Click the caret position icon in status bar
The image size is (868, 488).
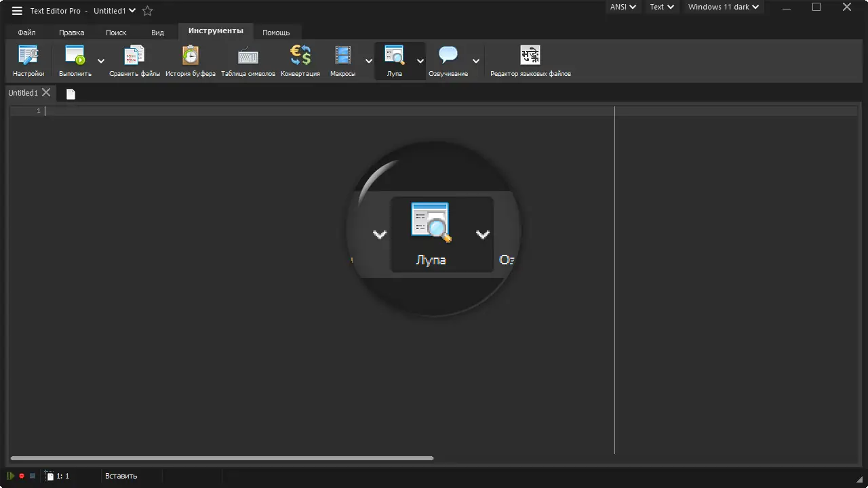[x=50, y=476]
